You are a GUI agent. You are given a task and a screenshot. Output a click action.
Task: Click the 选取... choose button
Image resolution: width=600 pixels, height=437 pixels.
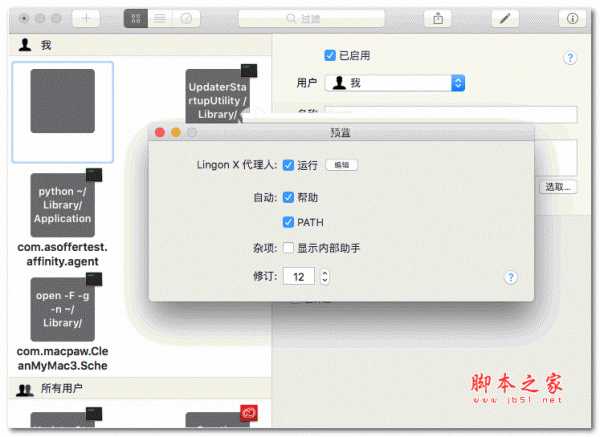click(558, 187)
